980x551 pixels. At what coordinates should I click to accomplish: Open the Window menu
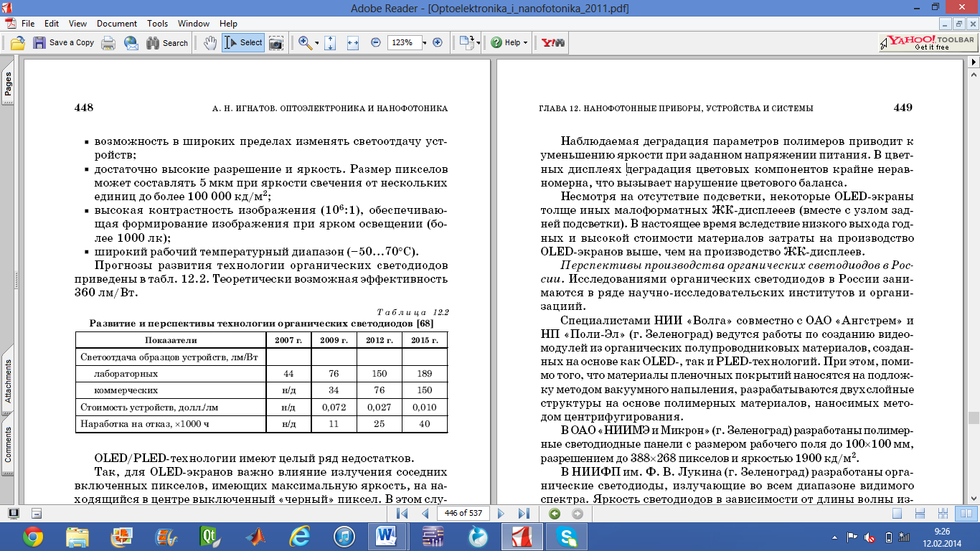194,24
